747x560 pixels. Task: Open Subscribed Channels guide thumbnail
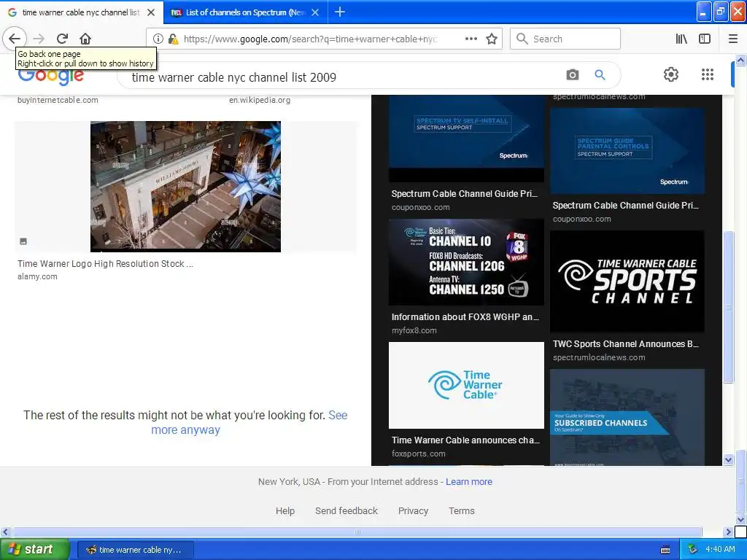(627, 417)
